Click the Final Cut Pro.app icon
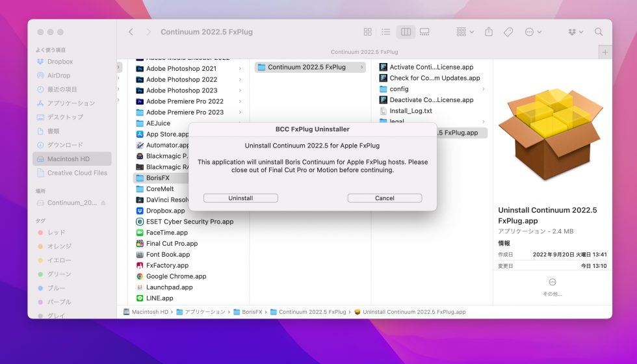The height and width of the screenshot is (364, 637). point(140,243)
